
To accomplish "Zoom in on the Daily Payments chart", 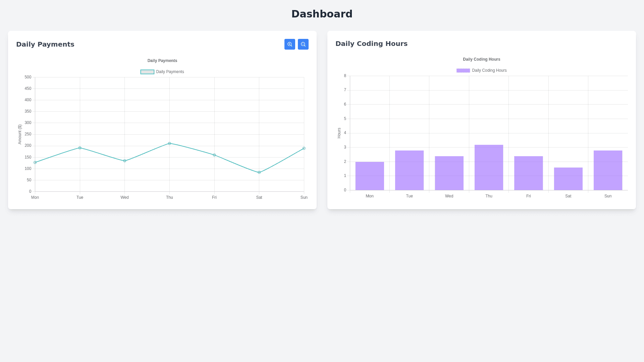I will [290, 44].
